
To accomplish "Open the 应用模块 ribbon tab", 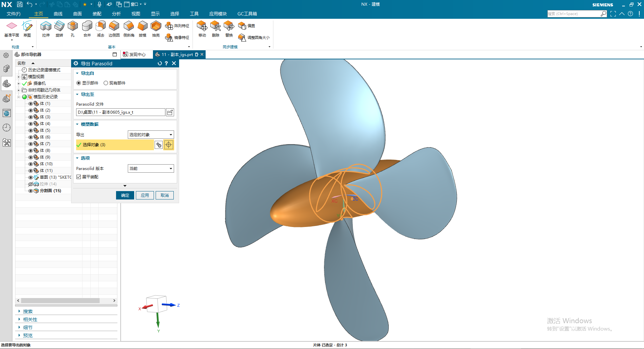I will (x=218, y=14).
